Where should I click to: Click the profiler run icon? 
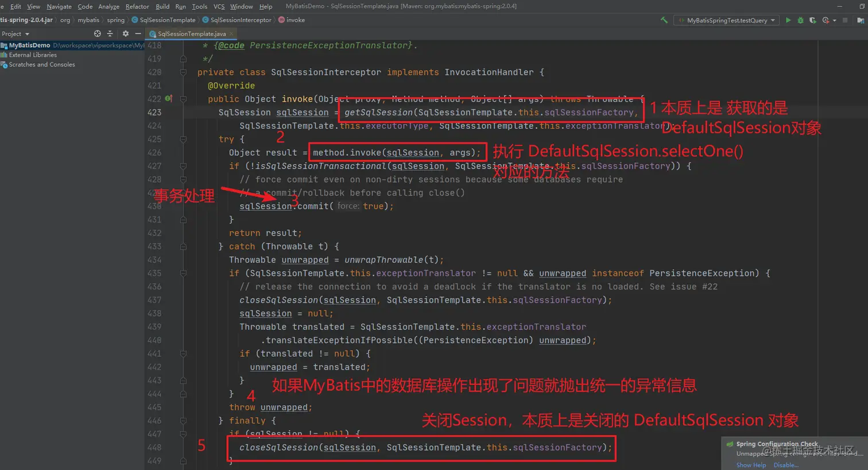[x=825, y=20]
